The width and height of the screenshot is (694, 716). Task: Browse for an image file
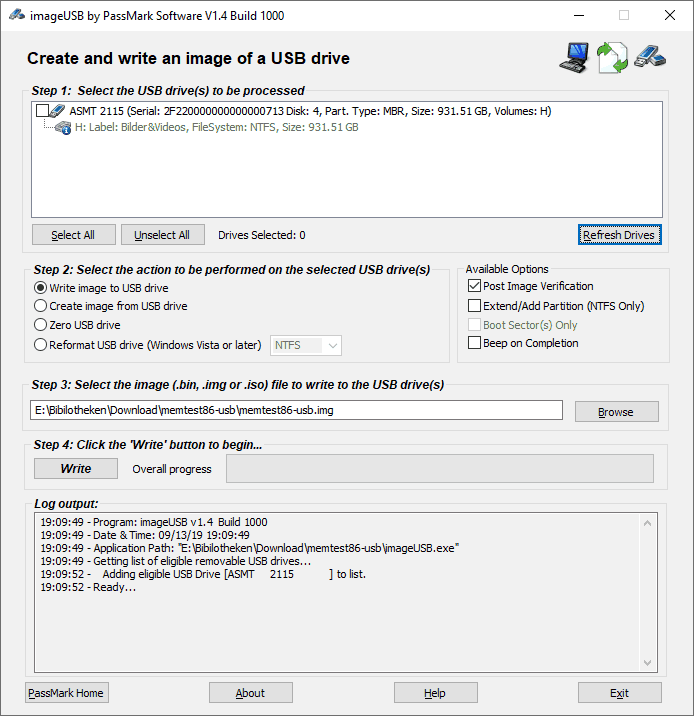click(616, 412)
